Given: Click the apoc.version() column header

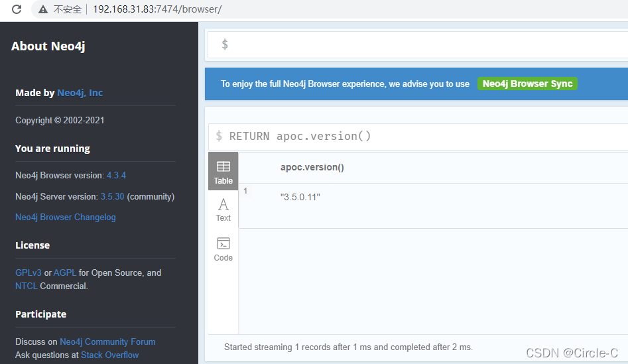Looking at the screenshot, I should 312,167.
